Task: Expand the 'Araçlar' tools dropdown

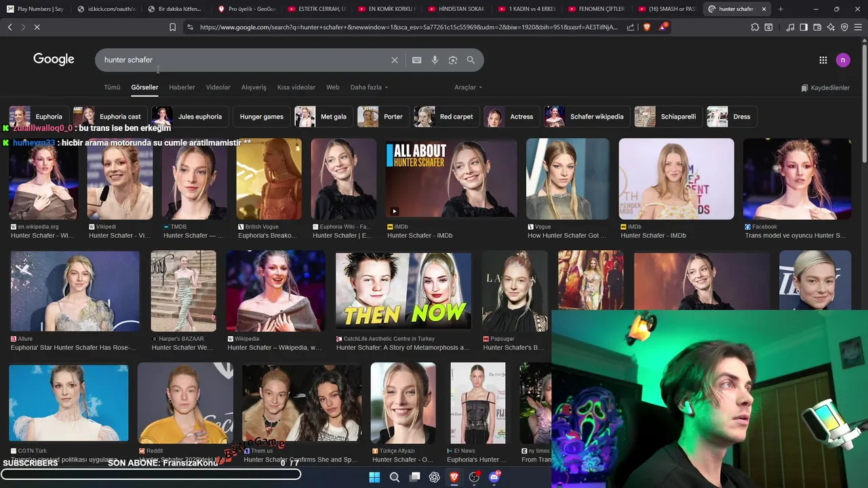Action: (x=469, y=87)
